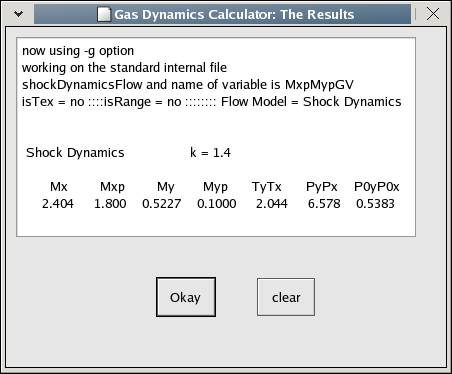Viewport: 452px width, 374px height.
Task: Click the 'k = 1.4' value
Action: pyautogui.click(x=210, y=153)
